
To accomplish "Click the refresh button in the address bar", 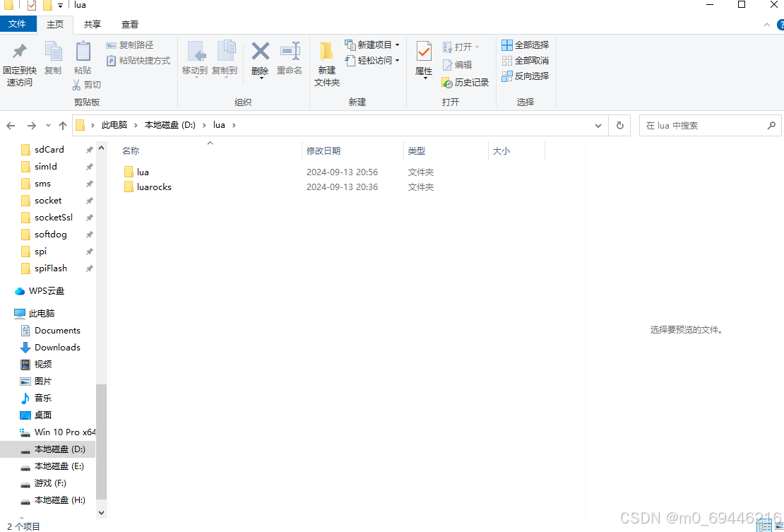I will coord(619,125).
